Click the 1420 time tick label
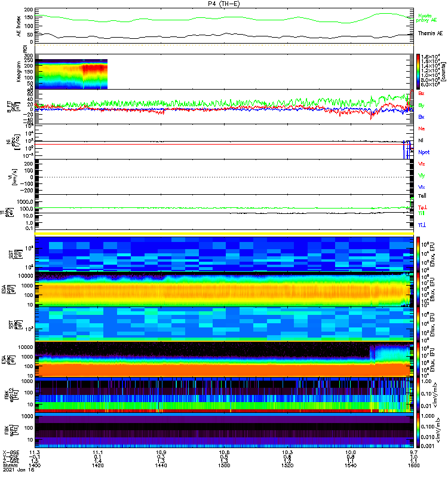The image size is (448, 478). click(98, 465)
